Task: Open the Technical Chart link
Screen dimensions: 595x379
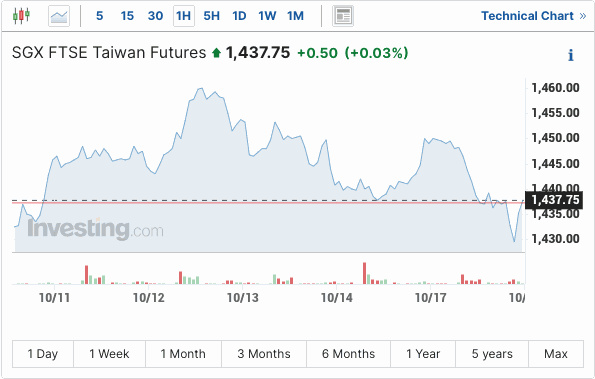Action: click(534, 16)
